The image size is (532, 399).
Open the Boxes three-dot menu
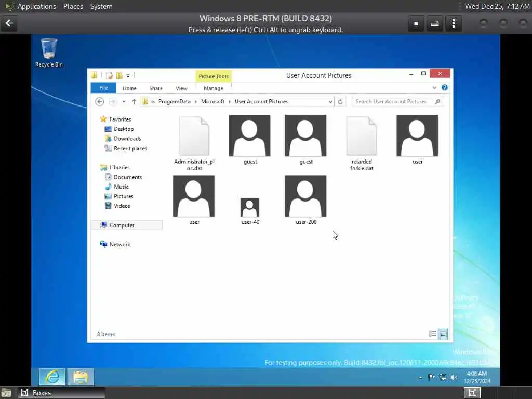[454, 23]
